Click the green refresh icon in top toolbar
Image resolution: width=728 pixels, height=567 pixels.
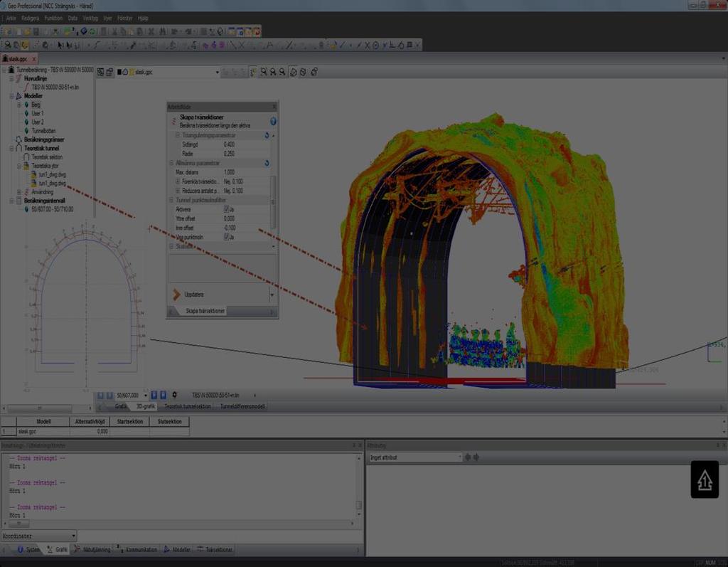pyautogui.click(x=92, y=31)
